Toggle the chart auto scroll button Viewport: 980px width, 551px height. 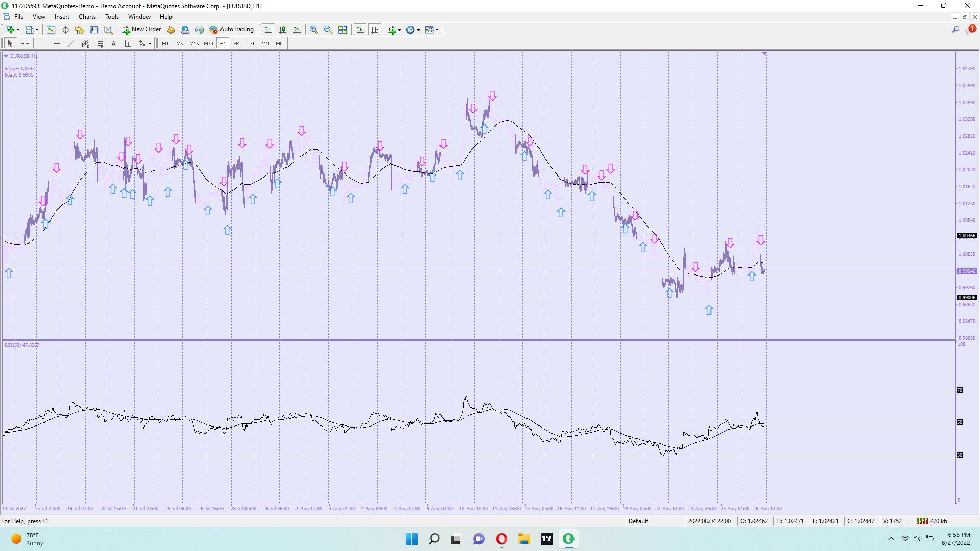click(x=360, y=30)
